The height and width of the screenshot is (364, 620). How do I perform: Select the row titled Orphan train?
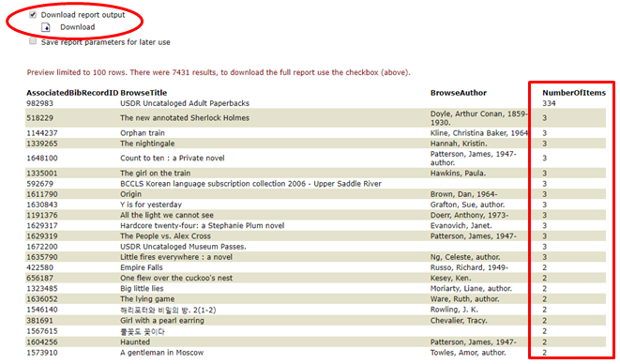pos(315,133)
